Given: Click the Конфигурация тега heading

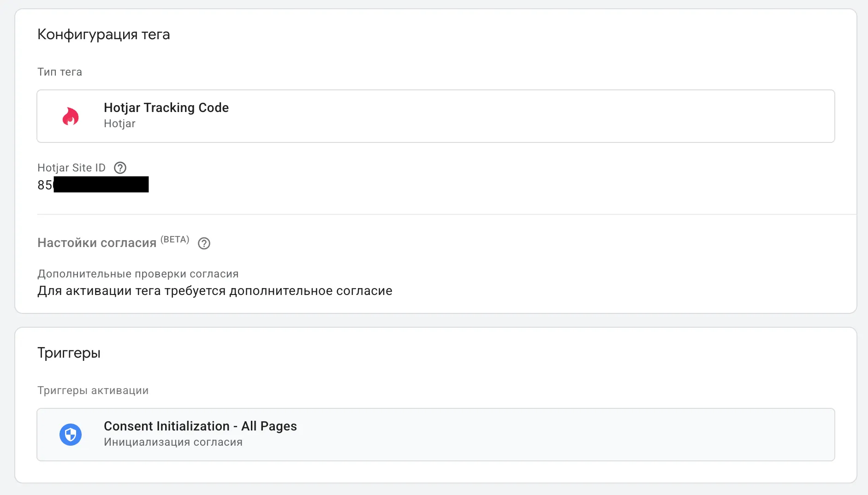Looking at the screenshot, I should click(104, 35).
